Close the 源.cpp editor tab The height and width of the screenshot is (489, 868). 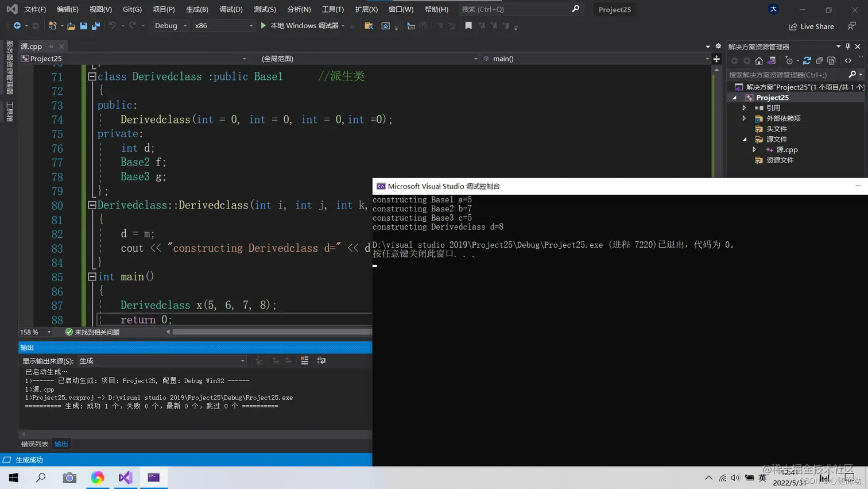61,47
